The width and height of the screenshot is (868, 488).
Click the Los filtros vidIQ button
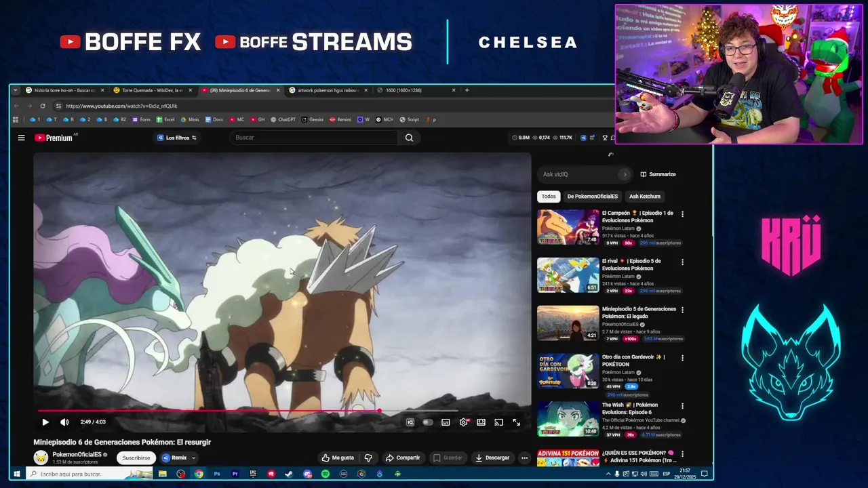[176, 138]
